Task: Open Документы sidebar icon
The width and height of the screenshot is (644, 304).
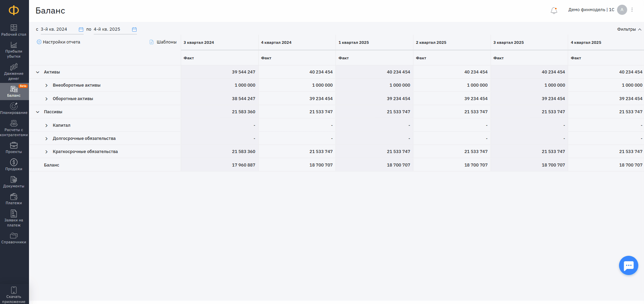Action: pos(14,179)
